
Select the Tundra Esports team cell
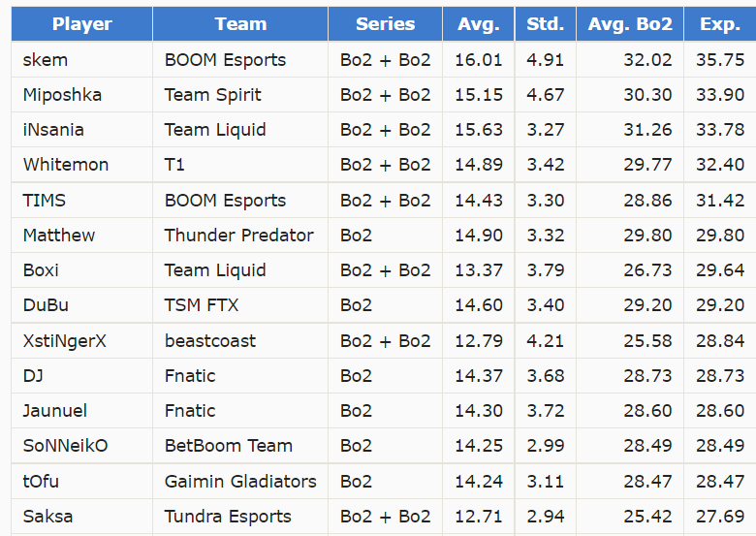228,517
